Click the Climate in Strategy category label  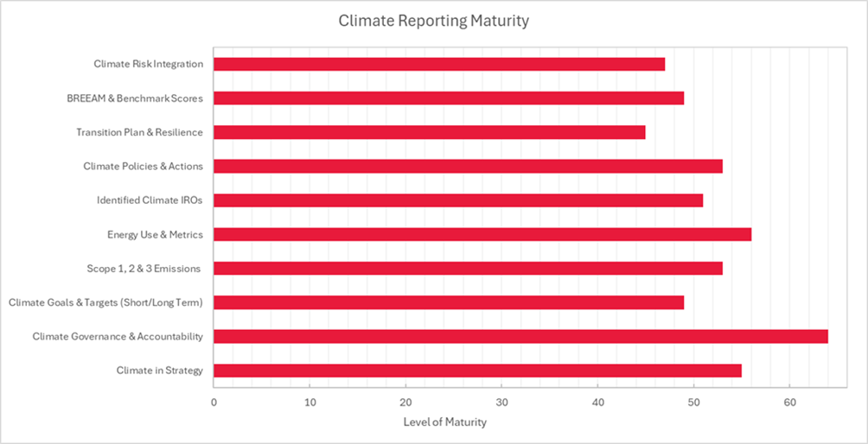(x=160, y=371)
